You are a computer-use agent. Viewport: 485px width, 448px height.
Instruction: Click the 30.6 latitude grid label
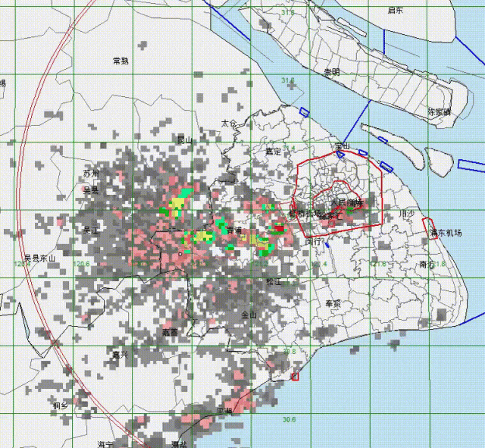pos(289,419)
